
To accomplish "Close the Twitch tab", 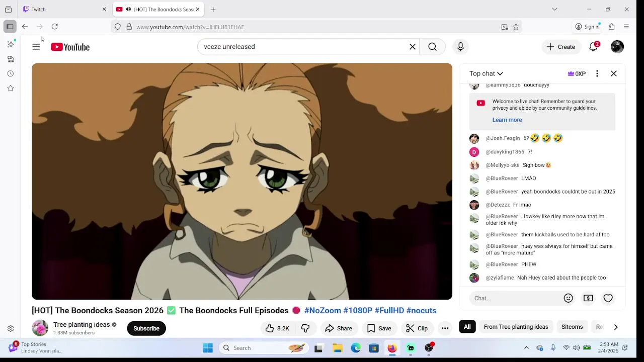I will tap(104, 9).
